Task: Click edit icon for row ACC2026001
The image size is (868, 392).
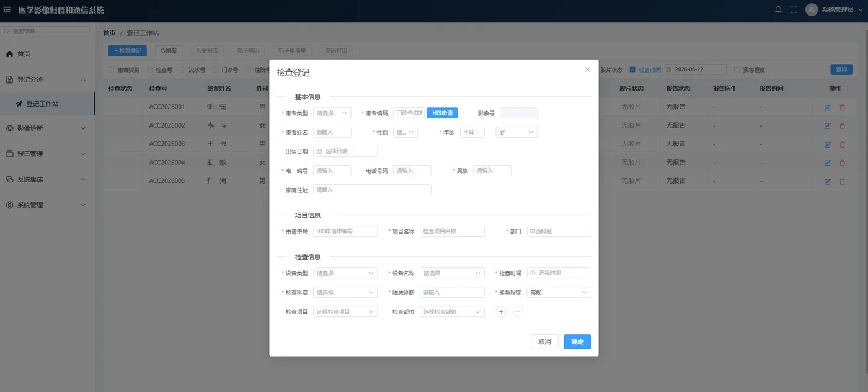Action: pyautogui.click(x=828, y=107)
